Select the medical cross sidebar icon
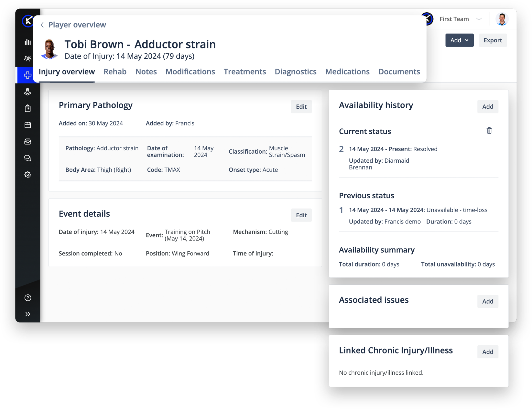 tap(28, 75)
